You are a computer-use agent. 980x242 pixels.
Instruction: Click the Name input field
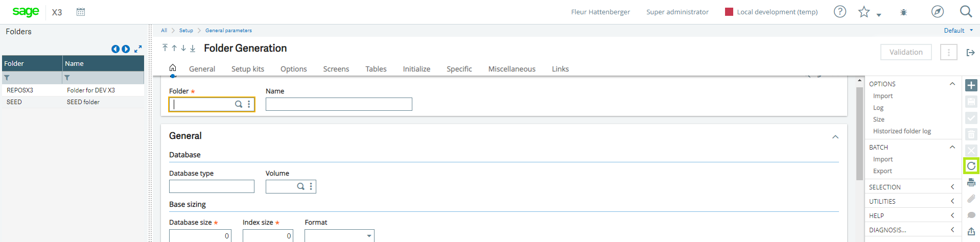coord(339,104)
